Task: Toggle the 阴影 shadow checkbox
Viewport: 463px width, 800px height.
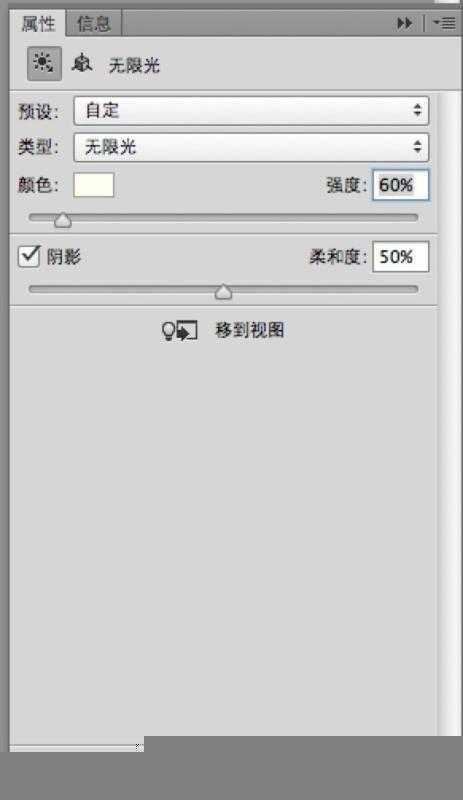Action: click(x=29, y=257)
